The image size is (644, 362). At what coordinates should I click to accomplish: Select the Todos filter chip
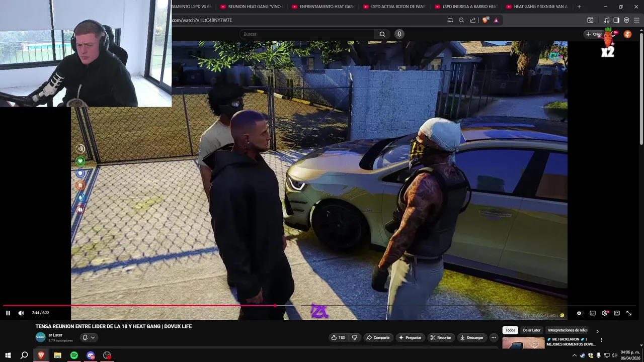[x=510, y=330]
